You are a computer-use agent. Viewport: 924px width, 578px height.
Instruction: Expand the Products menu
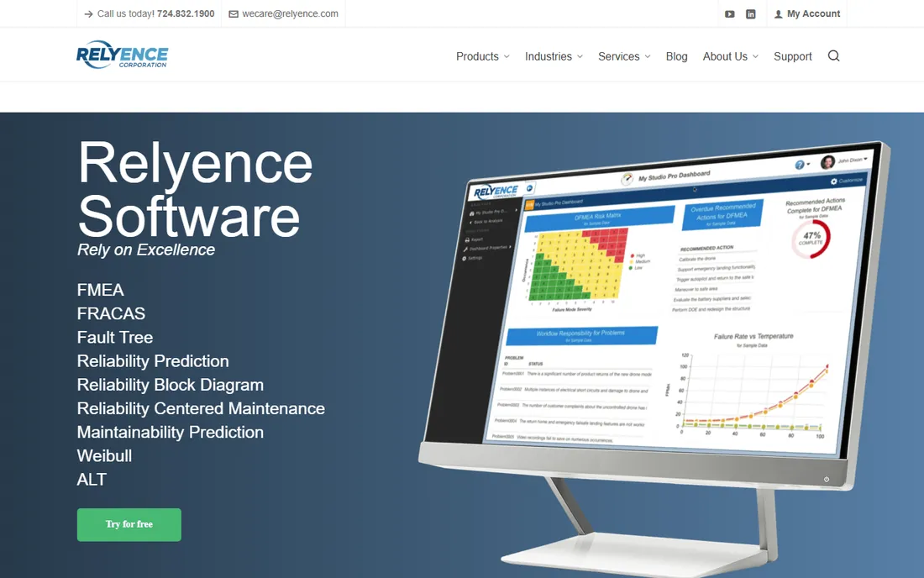coord(483,56)
